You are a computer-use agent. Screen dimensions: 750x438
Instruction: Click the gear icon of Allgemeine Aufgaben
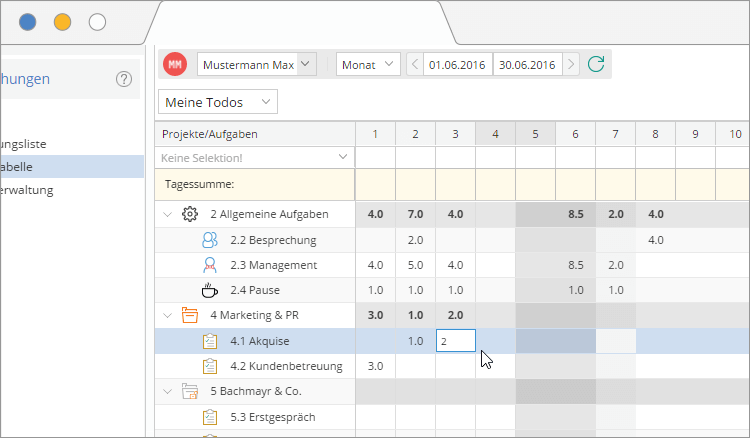pos(190,214)
